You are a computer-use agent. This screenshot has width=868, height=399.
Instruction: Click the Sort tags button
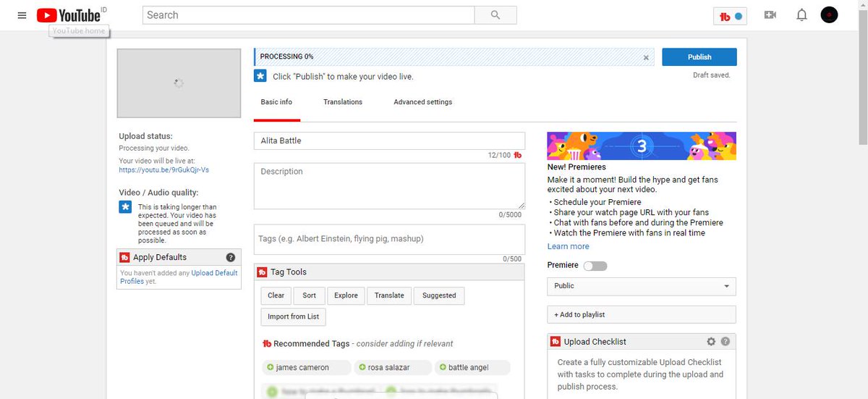(310, 295)
